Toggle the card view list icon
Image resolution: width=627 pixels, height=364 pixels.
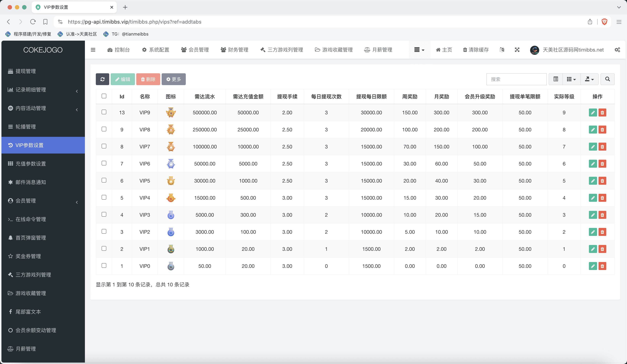[x=556, y=79]
